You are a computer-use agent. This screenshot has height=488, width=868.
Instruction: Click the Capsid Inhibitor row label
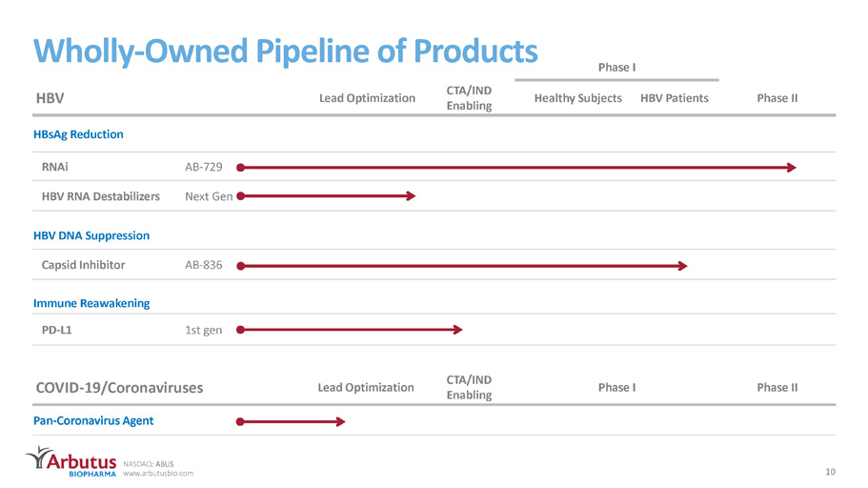click(83, 265)
